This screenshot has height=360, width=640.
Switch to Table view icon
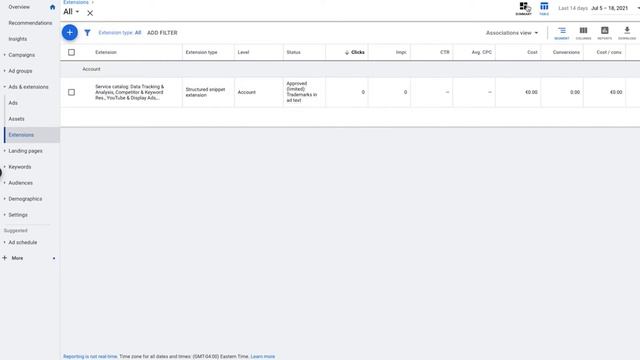[x=544, y=8]
